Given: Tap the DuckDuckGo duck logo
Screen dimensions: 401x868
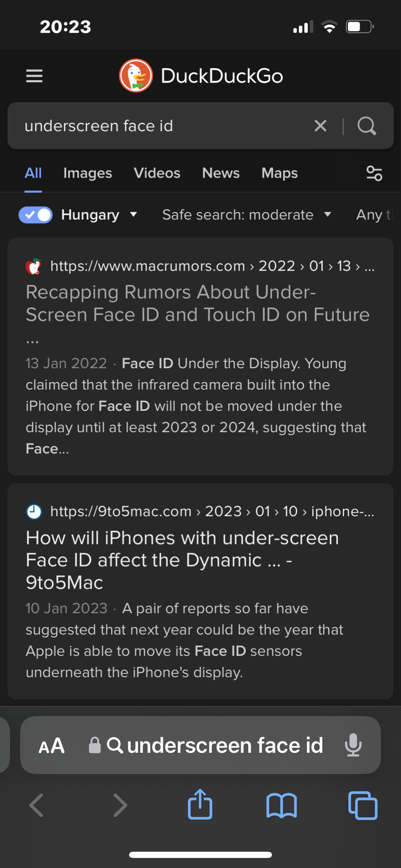Looking at the screenshot, I should click(x=136, y=76).
